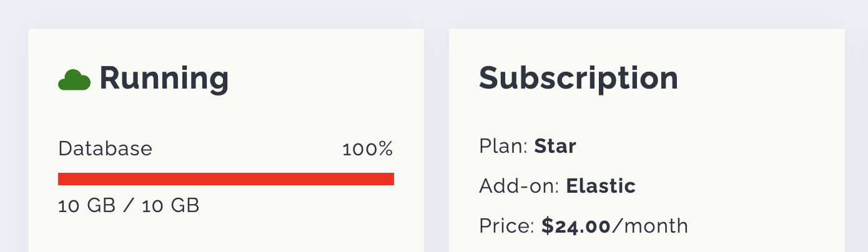Click the Plan: label
Screen dimensions: 868x252
tap(503, 147)
